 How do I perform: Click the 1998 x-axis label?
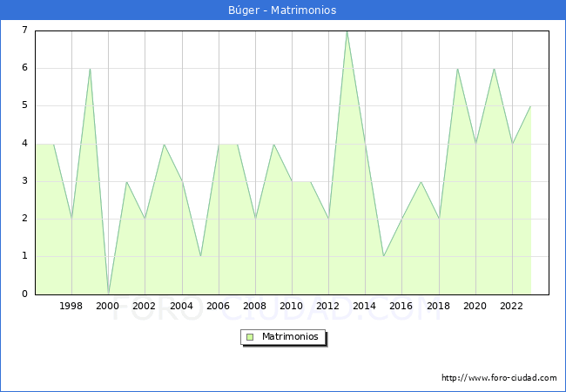pos(71,306)
